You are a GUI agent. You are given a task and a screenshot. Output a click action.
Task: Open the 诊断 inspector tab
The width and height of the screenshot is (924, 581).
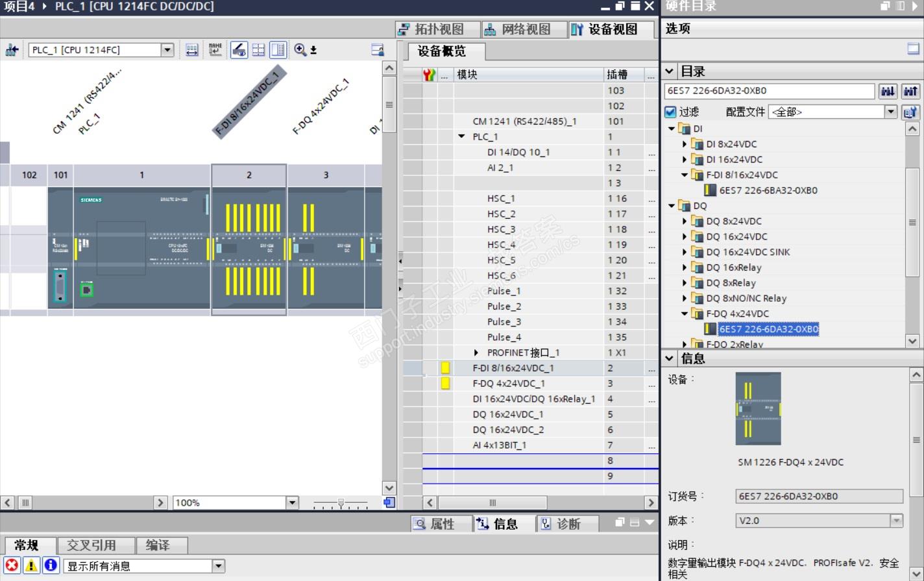567,524
